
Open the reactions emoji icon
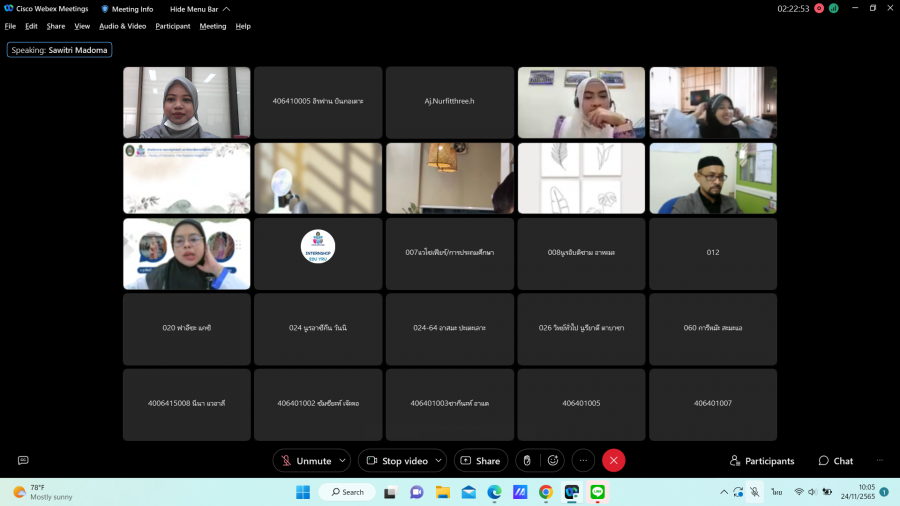click(x=552, y=460)
